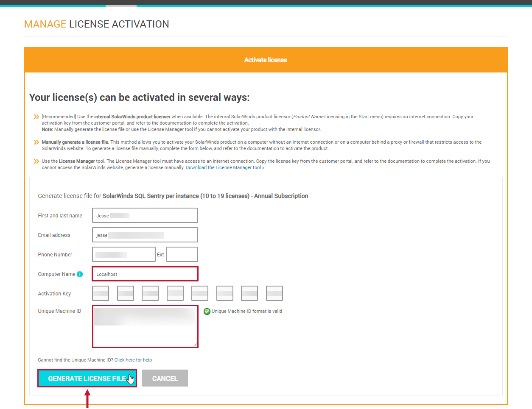Screen dimensions: 532x409
Task: Select the Phone Number field
Action: (123, 254)
